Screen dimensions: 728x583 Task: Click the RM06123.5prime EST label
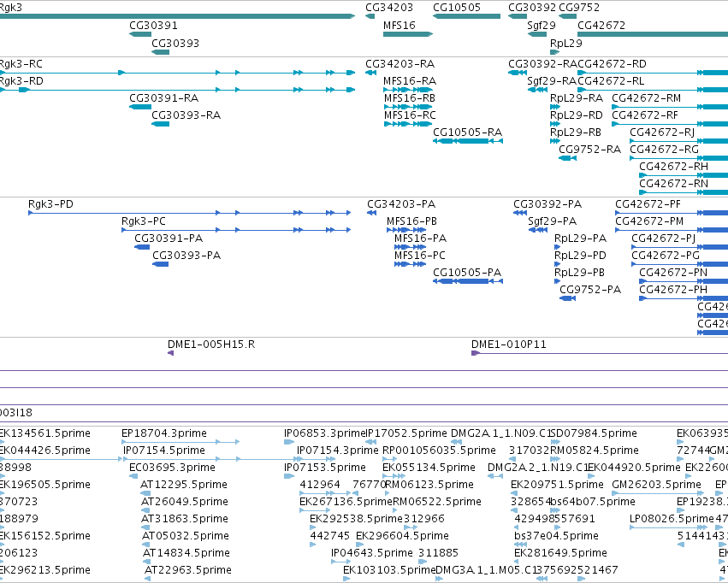[x=429, y=486]
